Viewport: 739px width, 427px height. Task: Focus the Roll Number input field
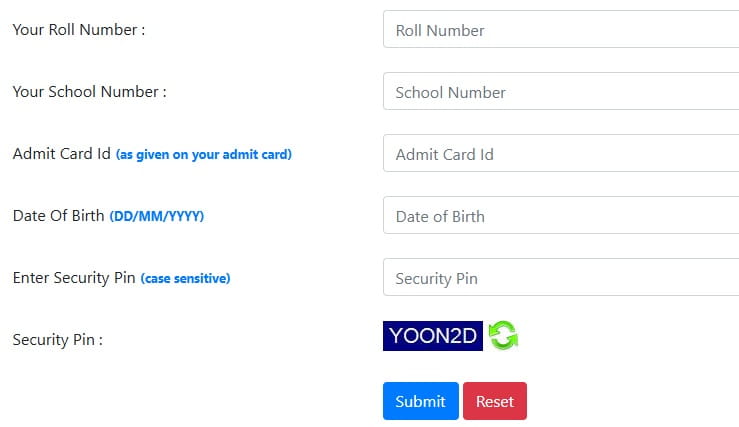tap(560, 30)
